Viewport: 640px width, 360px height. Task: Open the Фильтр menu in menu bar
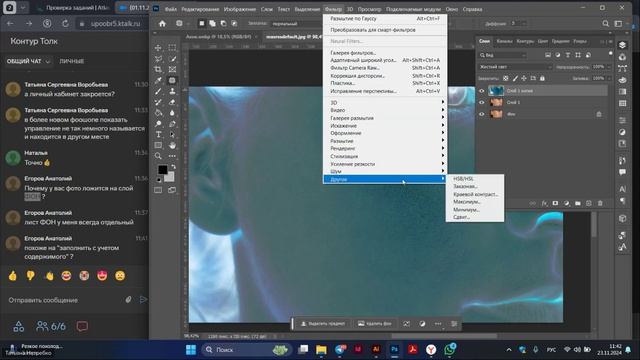point(333,9)
